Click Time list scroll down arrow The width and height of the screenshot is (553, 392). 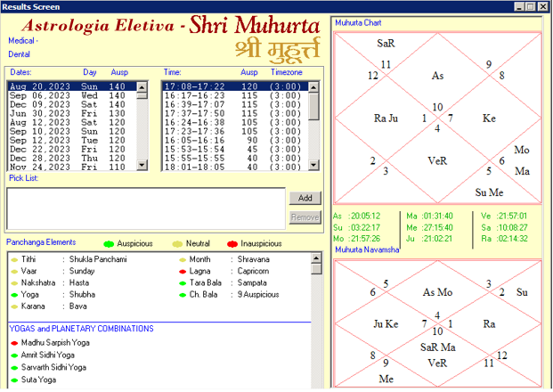(313, 165)
